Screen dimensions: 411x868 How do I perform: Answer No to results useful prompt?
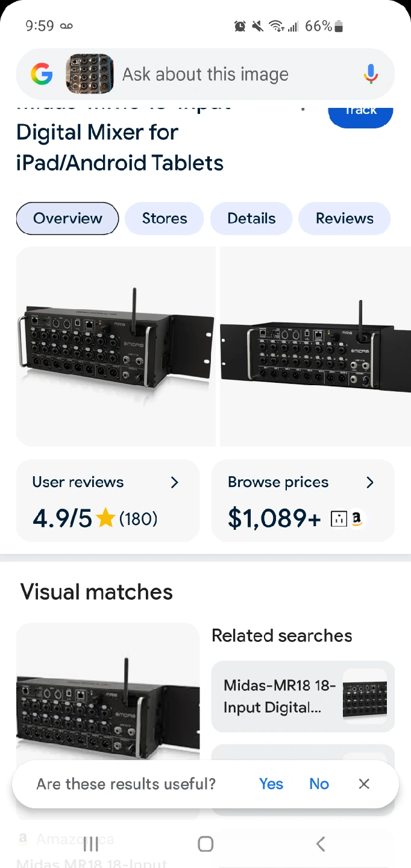pos(319,784)
